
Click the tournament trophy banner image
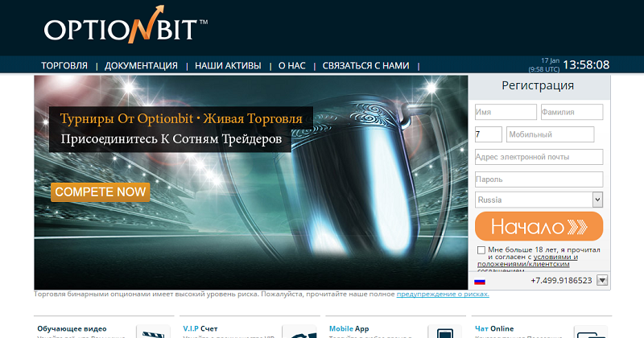point(251,183)
